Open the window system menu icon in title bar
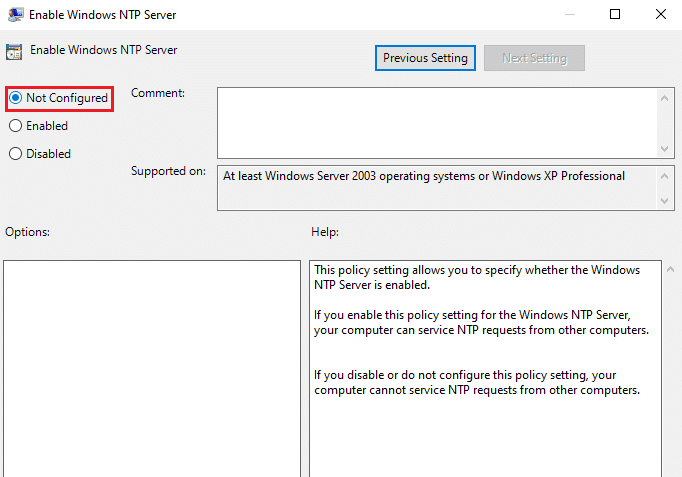 pyautogui.click(x=14, y=14)
